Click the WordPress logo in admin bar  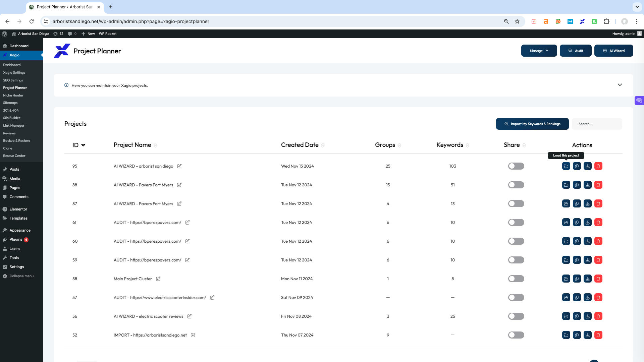tap(5, 34)
